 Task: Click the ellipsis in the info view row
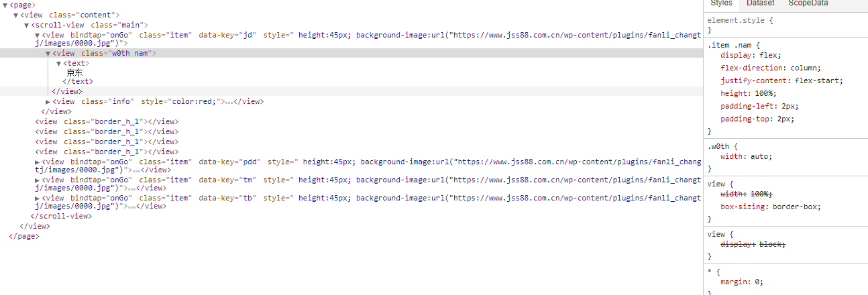229,102
